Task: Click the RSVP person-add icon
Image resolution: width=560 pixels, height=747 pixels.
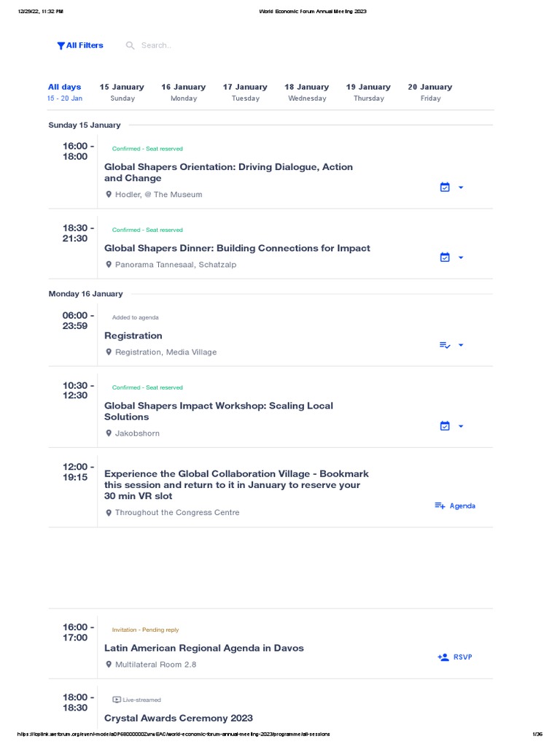Action: pos(443,657)
